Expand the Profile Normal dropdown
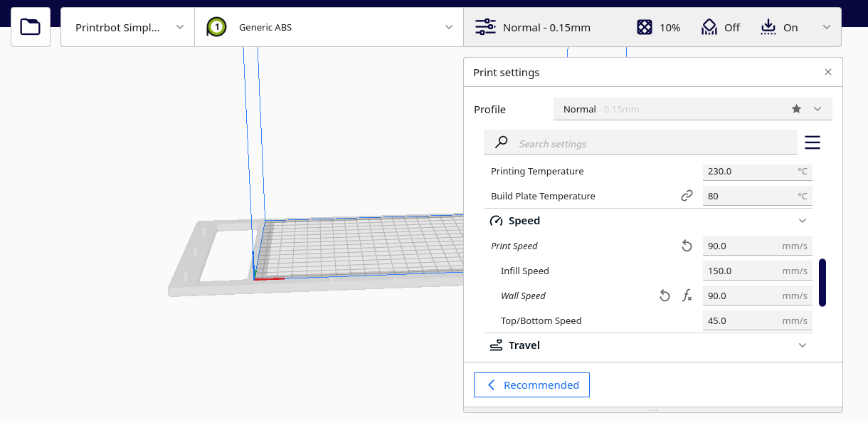Viewport: 868px width, 423px height. point(817,109)
